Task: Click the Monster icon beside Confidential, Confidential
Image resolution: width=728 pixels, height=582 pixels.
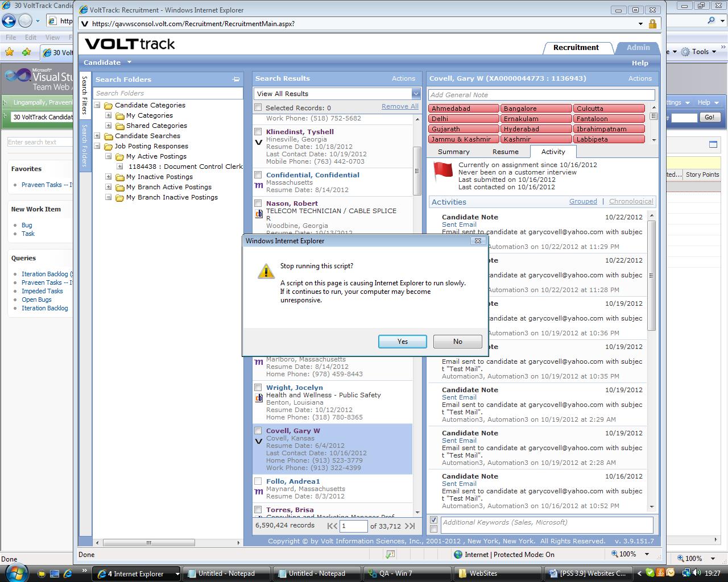Action: coord(259,185)
